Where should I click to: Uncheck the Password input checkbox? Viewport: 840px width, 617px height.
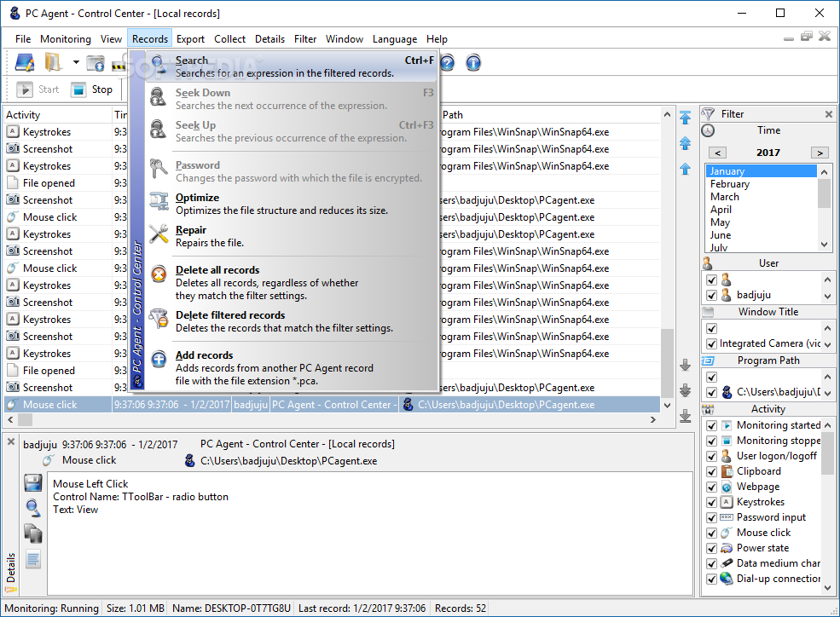pyautogui.click(x=711, y=518)
